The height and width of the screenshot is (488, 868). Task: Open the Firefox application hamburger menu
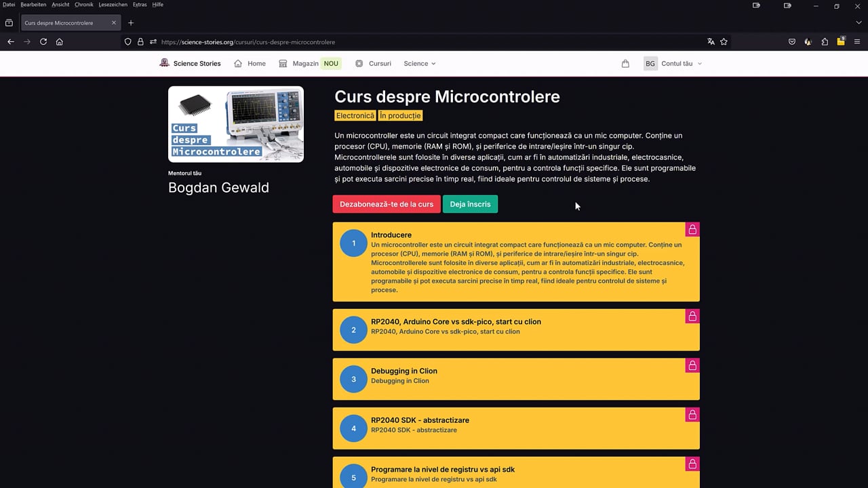pyautogui.click(x=857, y=41)
